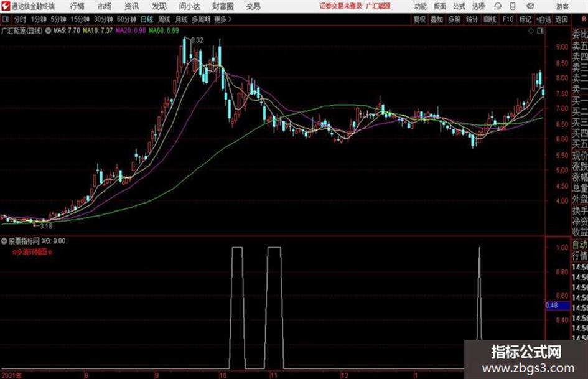The image size is (588, 379).
Task: Toggle the left panel icon beside 分时
Action: pos(6,19)
